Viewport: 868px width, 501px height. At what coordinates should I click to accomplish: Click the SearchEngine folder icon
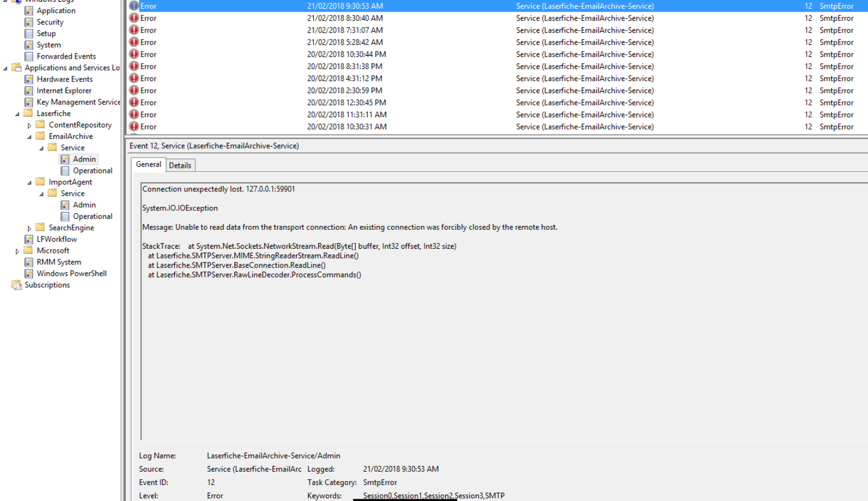pos(40,228)
